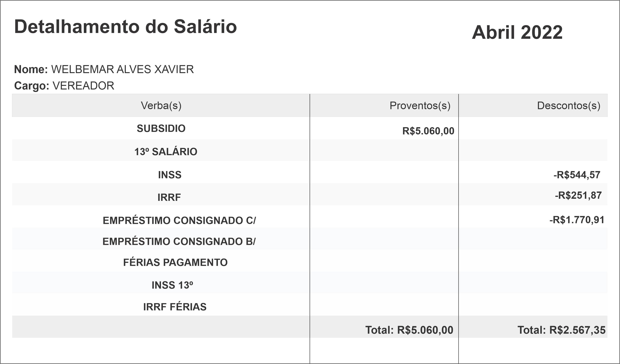Click the Descontos(s) column header

[x=569, y=105]
